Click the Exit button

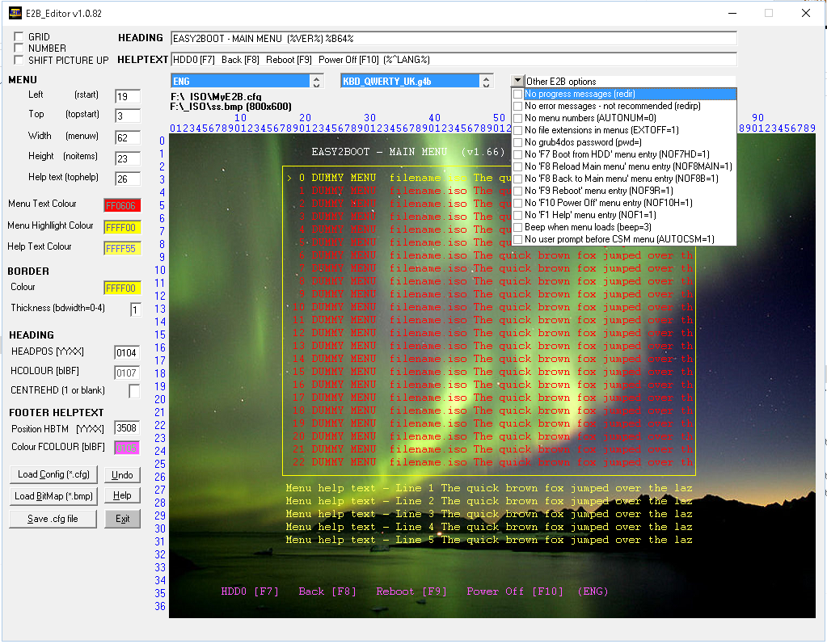pyautogui.click(x=122, y=519)
